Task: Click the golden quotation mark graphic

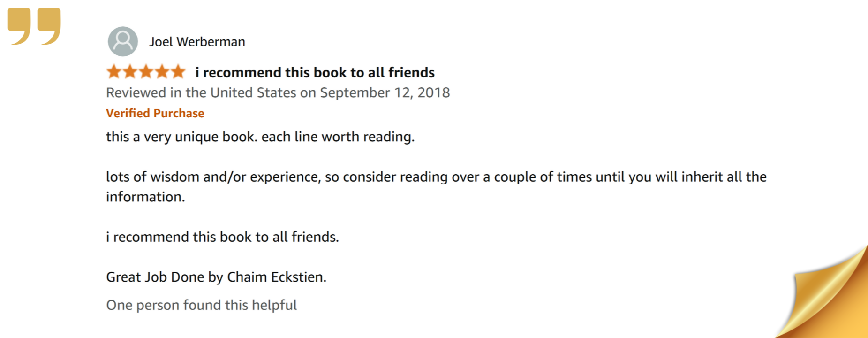Action: click(34, 26)
